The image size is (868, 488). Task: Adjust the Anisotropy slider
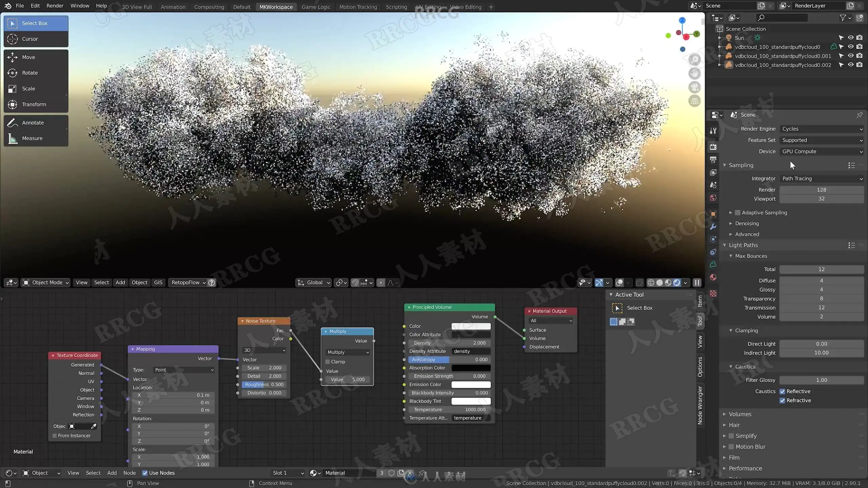pyautogui.click(x=449, y=360)
